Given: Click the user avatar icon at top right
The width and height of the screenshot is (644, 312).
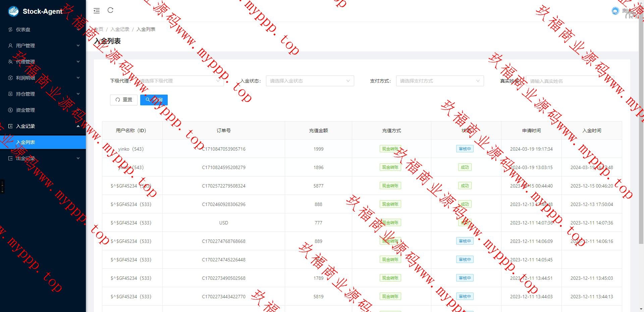Looking at the screenshot, I should (615, 11).
